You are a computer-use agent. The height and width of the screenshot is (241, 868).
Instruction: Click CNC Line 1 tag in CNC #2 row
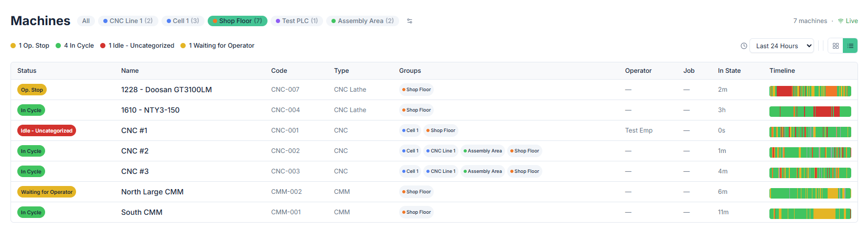tap(441, 151)
